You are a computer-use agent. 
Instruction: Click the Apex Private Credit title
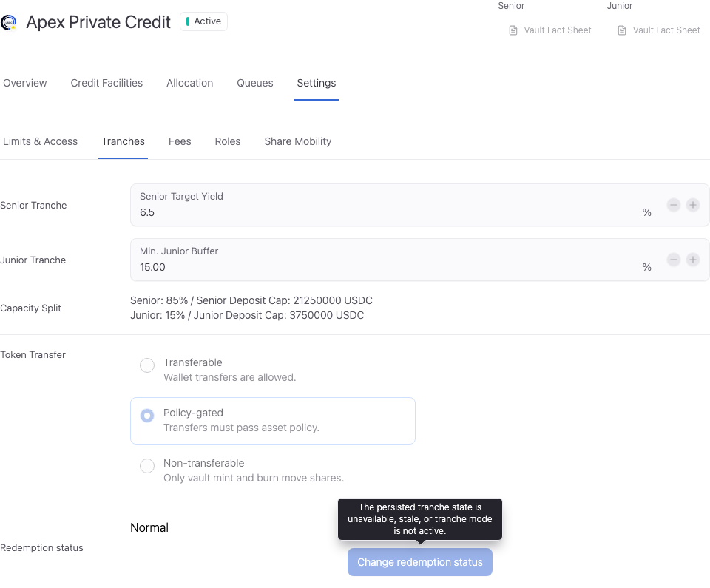click(98, 22)
